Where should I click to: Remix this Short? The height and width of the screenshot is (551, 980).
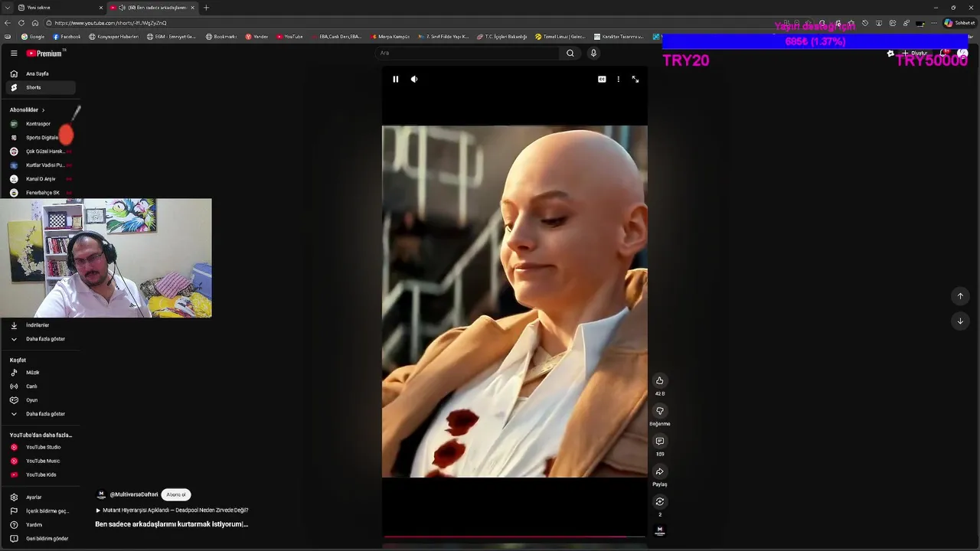click(x=659, y=501)
